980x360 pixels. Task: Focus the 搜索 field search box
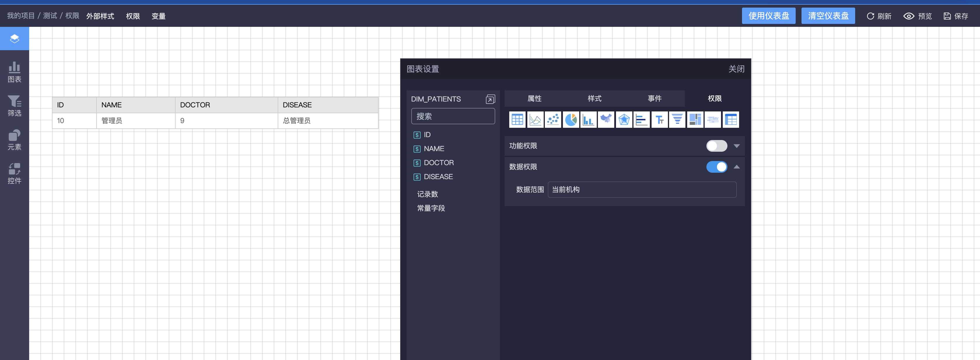pyautogui.click(x=453, y=116)
